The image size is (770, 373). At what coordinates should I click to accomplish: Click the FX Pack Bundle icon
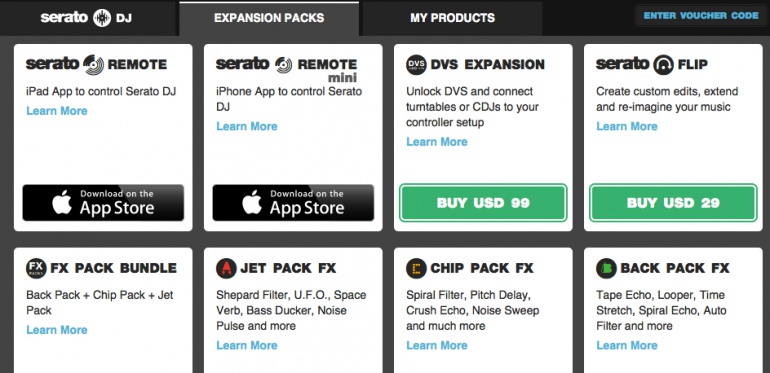(36, 268)
